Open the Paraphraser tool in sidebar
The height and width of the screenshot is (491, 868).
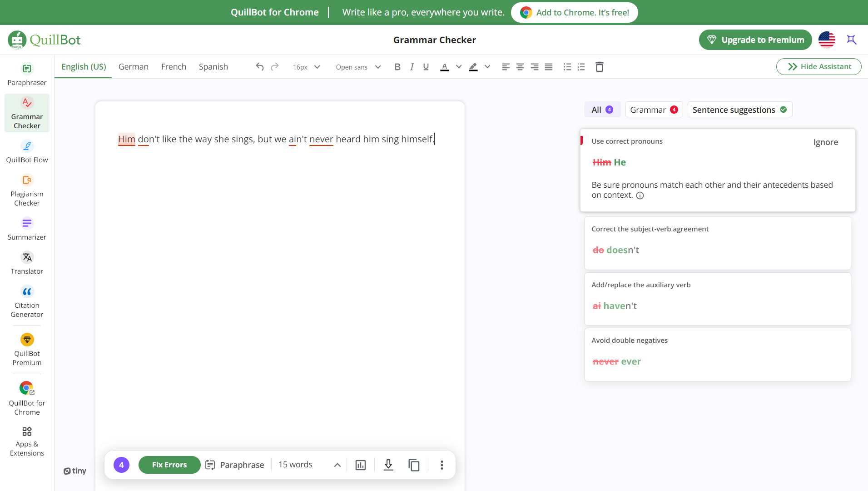[27, 74]
